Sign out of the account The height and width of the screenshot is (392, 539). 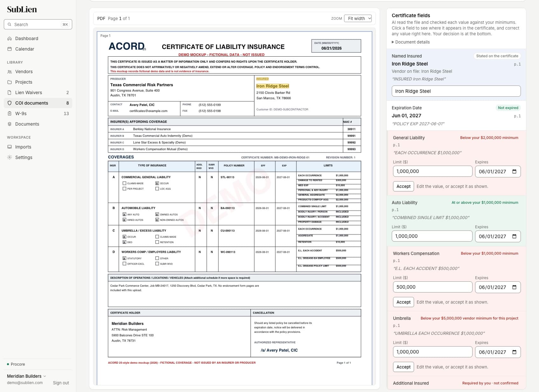(x=61, y=383)
